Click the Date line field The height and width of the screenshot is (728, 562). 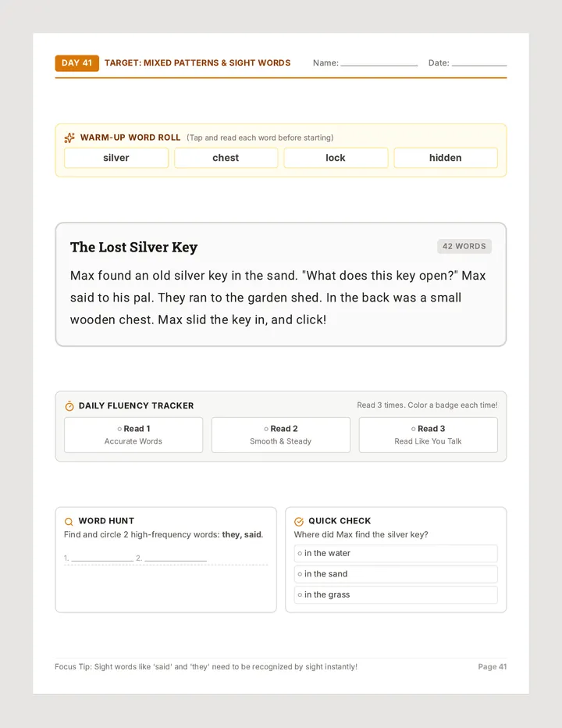[x=479, y=63]
